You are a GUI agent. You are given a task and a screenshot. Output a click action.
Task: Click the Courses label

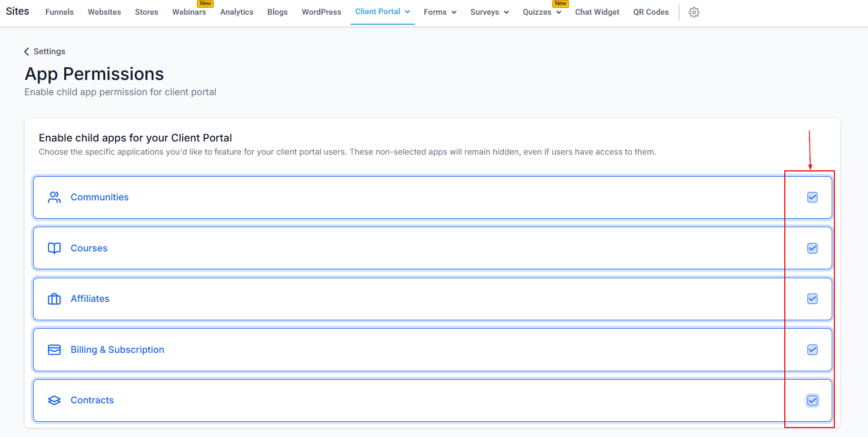[x=89, y=248]
